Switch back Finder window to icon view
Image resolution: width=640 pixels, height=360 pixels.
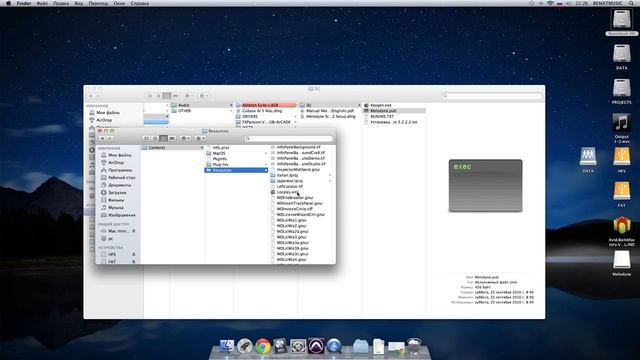pyautogui.click(x=150, y=96)
